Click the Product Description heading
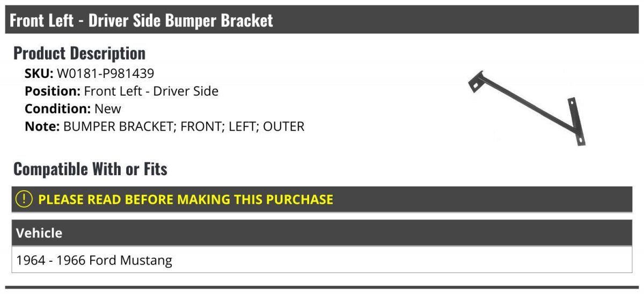Viewport: 644px width, 294px height. coord(79,53)
